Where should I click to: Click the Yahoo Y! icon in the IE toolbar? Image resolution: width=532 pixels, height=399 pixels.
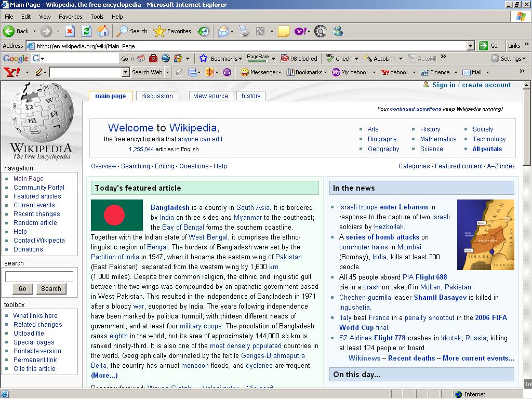[300, 31]
